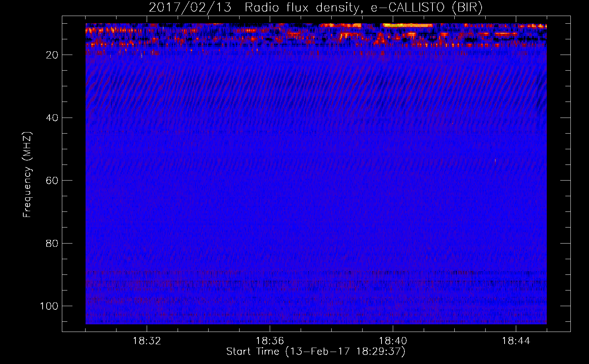Click the 60 MHz frequency tick label
This screenshot has width=589, height=364.
52,181
